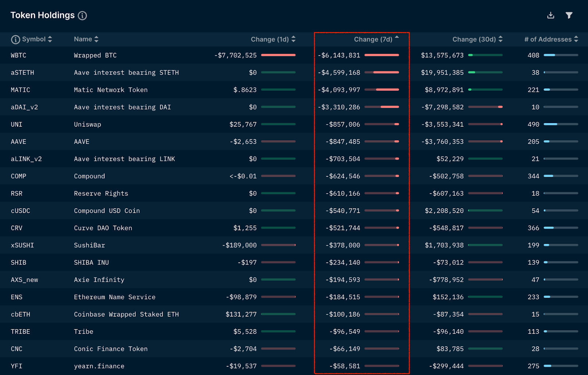The width and height of the screenshot is (588, 375).
Task: Click the name Aave interest bearing STETH
Action: click(126, 72)
